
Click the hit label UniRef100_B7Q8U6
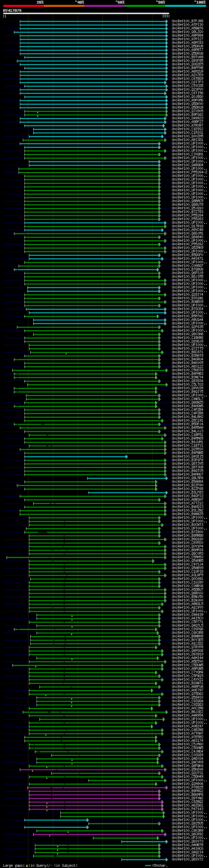pyautogui.click(x=187, y=269)
